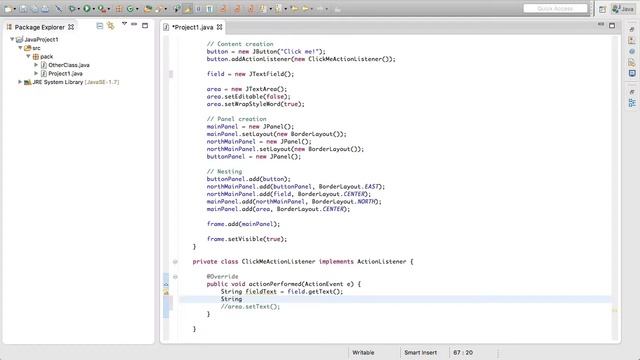This screenshot has height=360, width=640.
Task: Collapse the pack package node
Action: tap(28, 56)
